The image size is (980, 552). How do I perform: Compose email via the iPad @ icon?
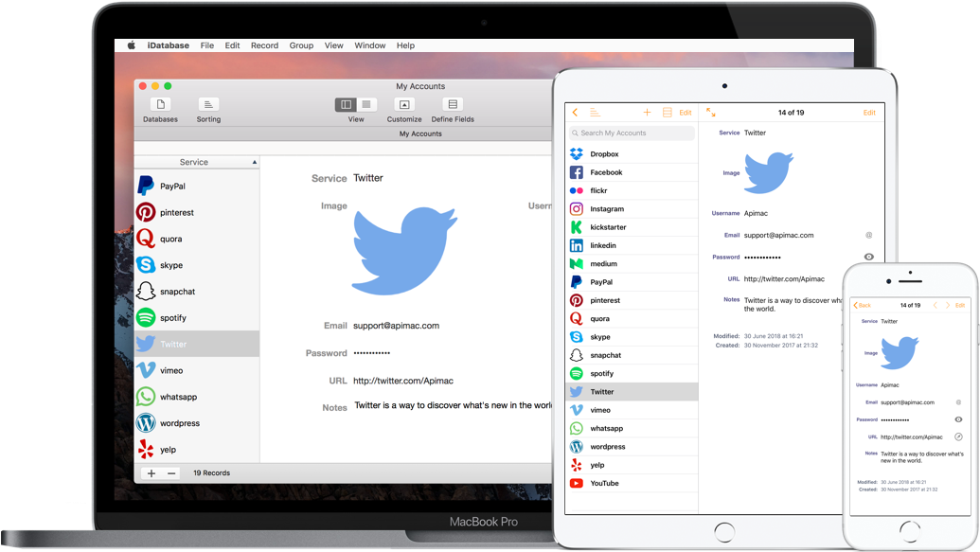(869, 235)
